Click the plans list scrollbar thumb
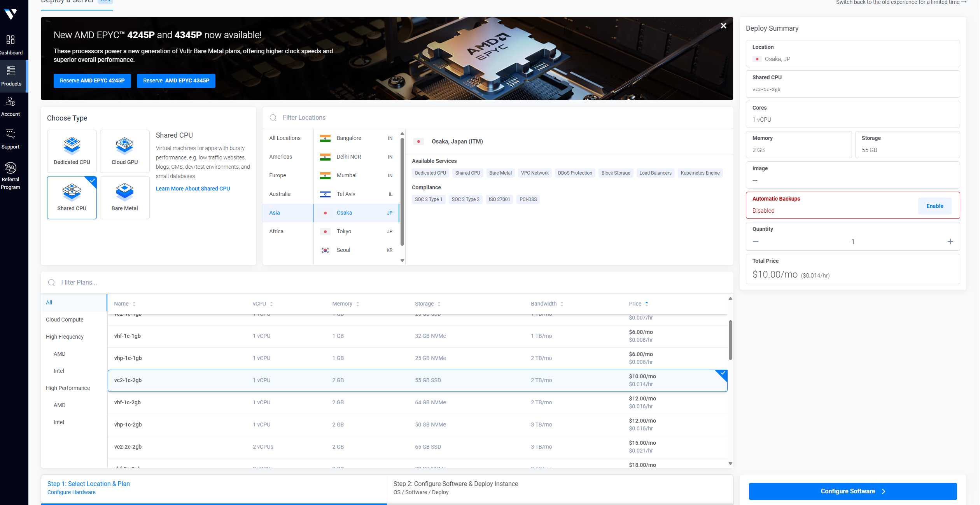The height and width of the screenshot is (505, 980). pos(730,340)
